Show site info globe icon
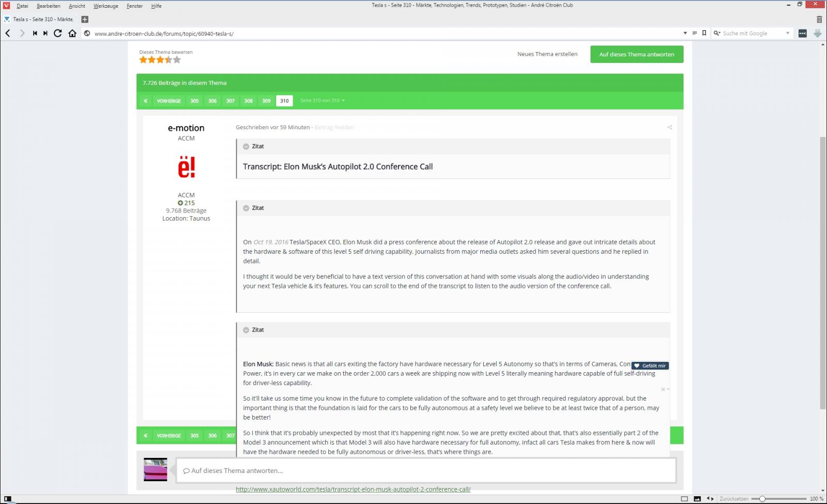Screen dimensions: 827x504 coord(87,34)
